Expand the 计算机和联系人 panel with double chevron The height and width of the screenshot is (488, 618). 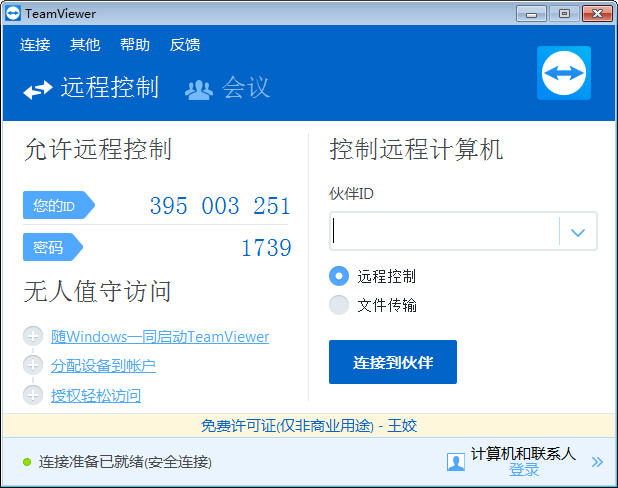(x=597, y=462)
